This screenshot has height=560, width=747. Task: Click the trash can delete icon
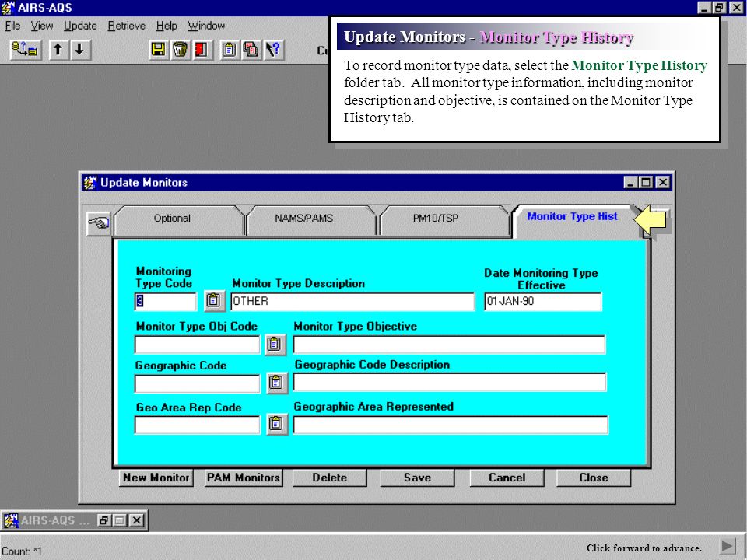pyautogui.click(x=180, y=50)
